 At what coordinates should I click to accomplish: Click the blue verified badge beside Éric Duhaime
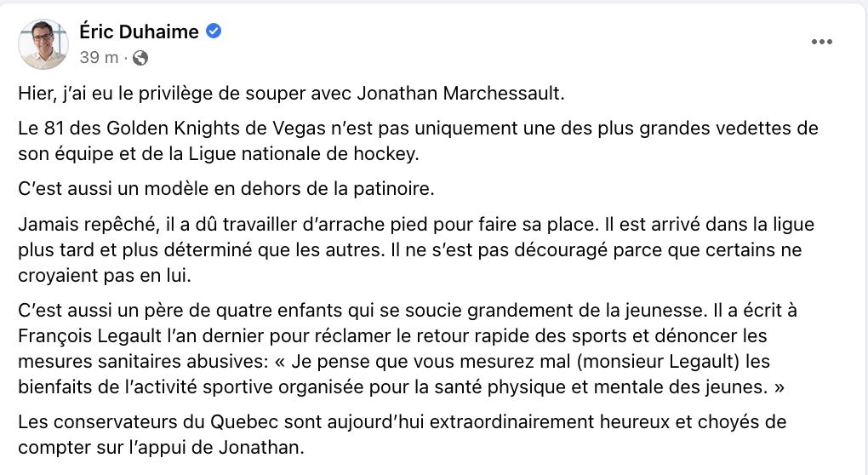[x=214, y=31]
